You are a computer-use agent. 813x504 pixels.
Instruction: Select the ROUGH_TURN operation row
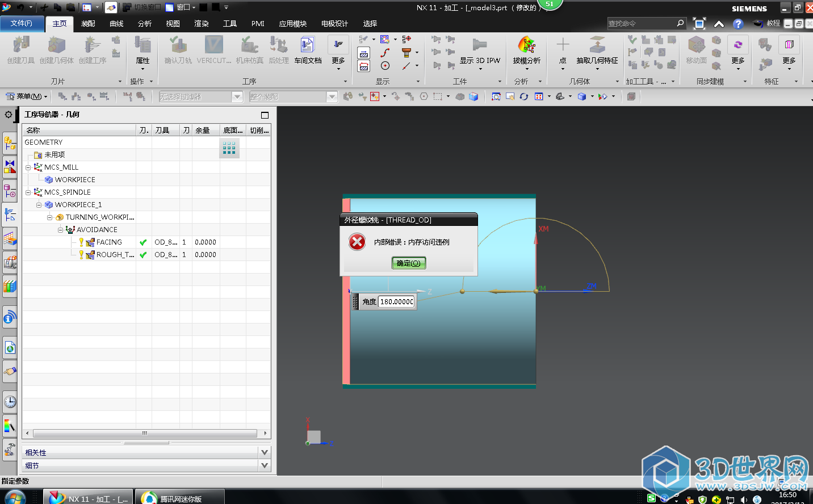tap(146, 255)
